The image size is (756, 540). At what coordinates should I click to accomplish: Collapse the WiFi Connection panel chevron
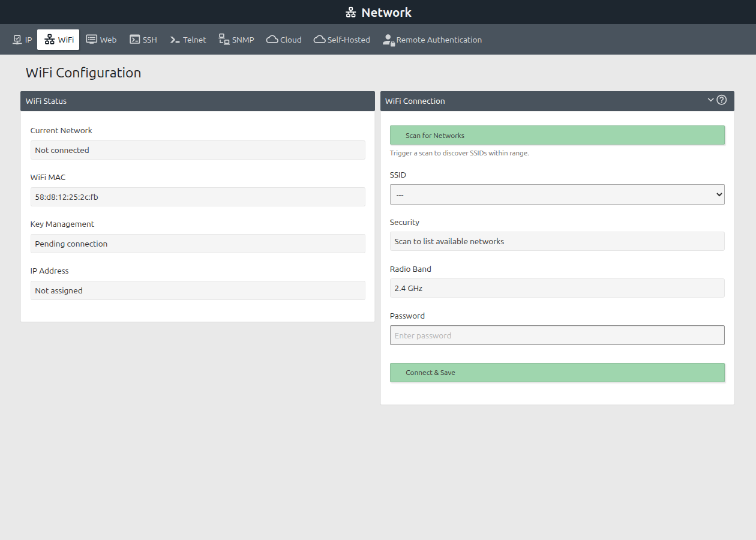click(x=710, y=100)
